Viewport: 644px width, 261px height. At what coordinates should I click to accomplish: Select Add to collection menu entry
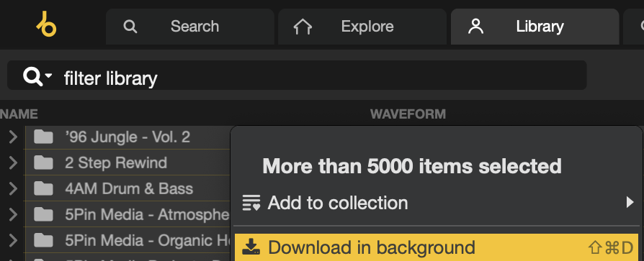point(437,203)
